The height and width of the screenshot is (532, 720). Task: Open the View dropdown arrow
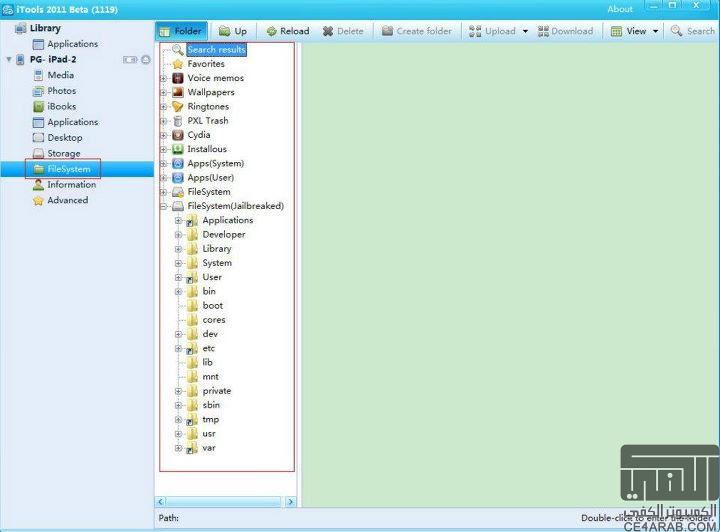pos(655,31)
